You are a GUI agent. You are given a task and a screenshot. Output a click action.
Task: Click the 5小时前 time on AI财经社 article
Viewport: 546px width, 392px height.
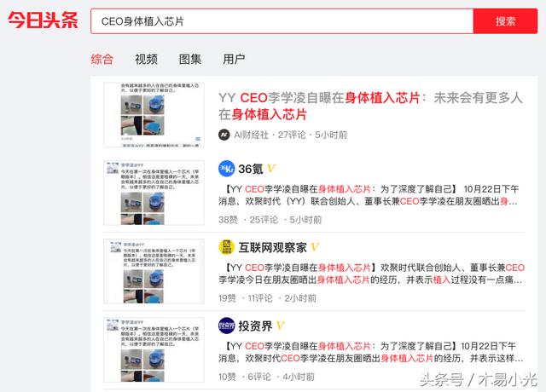[x=331, y=135]
